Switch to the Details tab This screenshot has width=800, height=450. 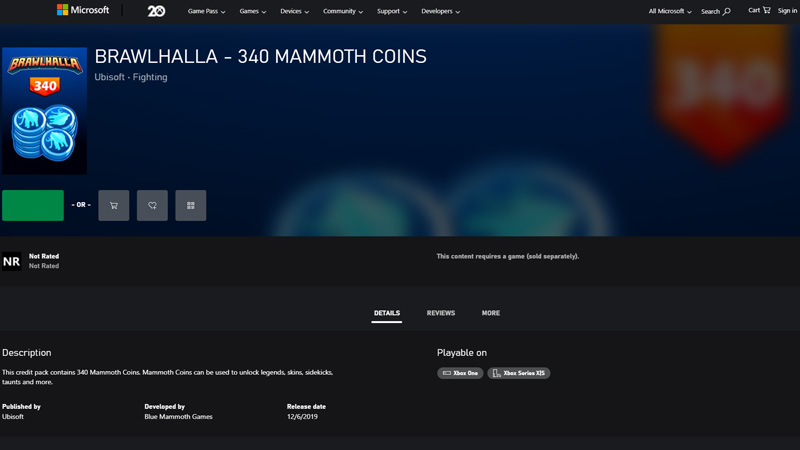coord(387,313)
